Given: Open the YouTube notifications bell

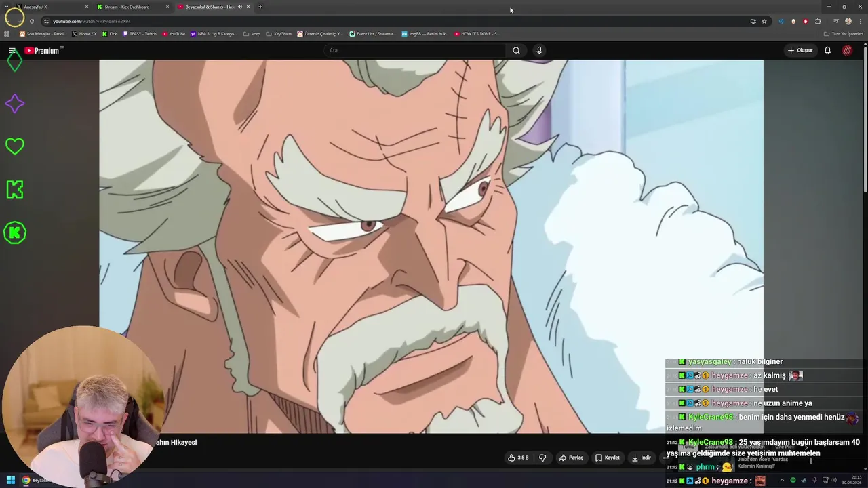Looking at the screenshot, I should tap(827, 50).
